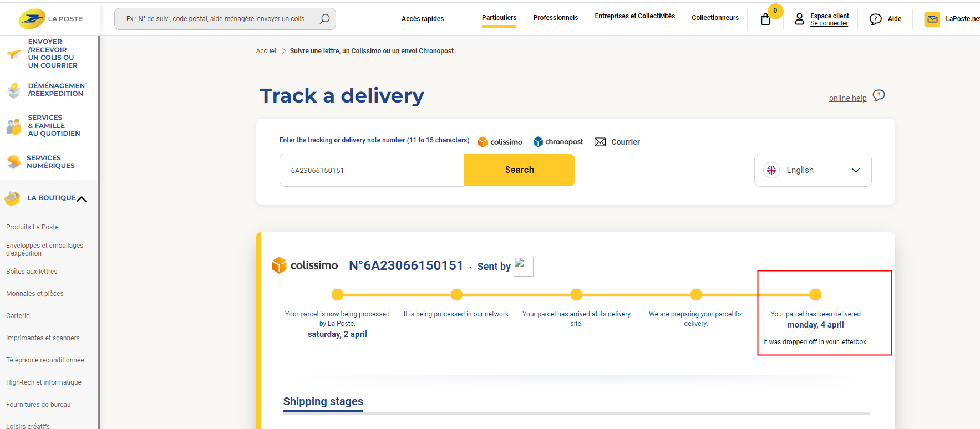Collapse the La Boutique menu section
980x429 pixels.
[82, 198]
